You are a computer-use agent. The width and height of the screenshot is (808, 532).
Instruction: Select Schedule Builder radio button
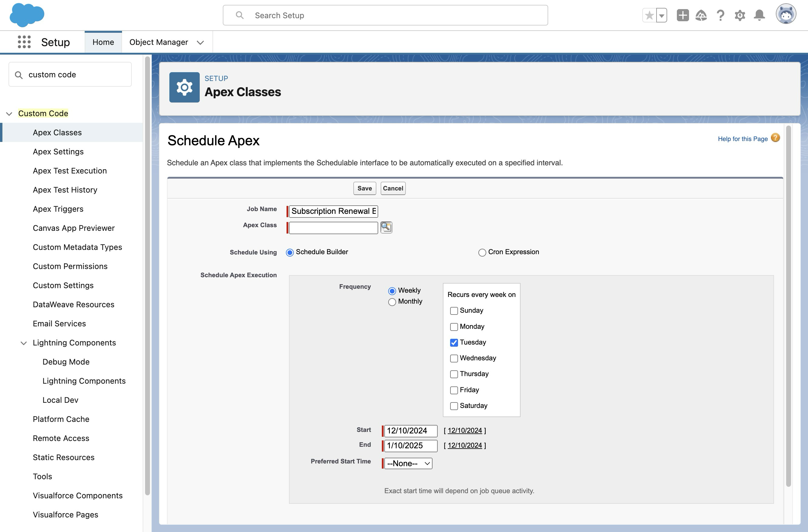290,252
